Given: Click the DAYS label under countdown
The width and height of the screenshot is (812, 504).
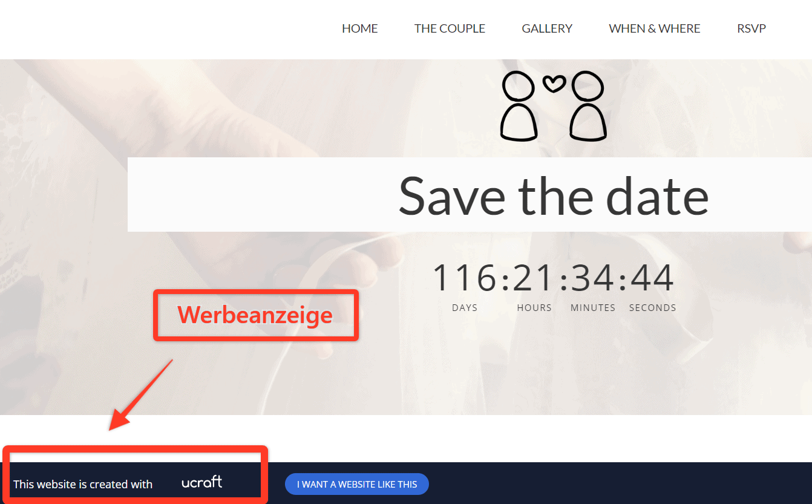Looking at the screenshot, I should (465, 307).
